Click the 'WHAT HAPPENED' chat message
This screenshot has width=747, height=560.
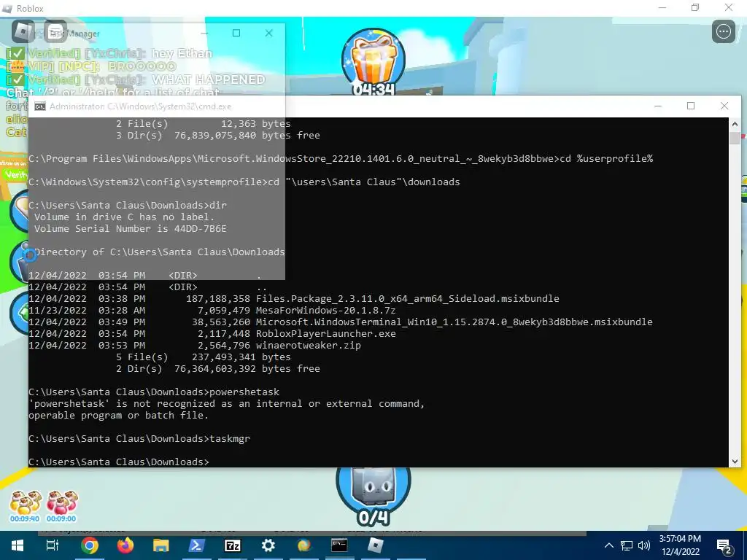pos(209,79)
